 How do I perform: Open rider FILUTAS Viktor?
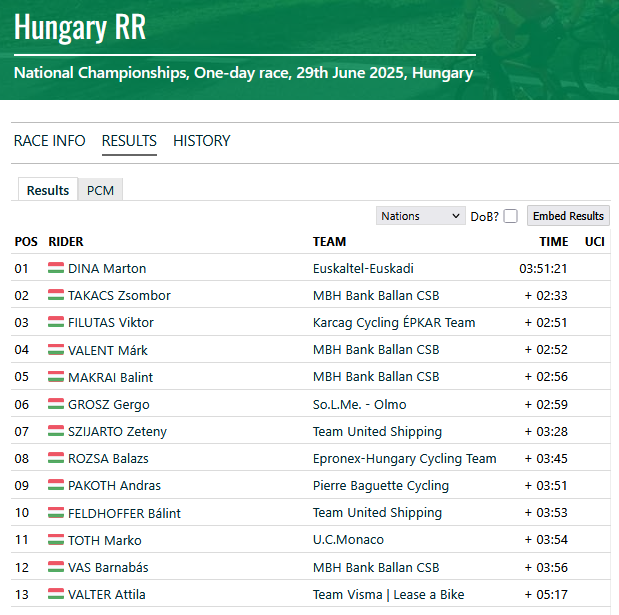pos(111,322)
